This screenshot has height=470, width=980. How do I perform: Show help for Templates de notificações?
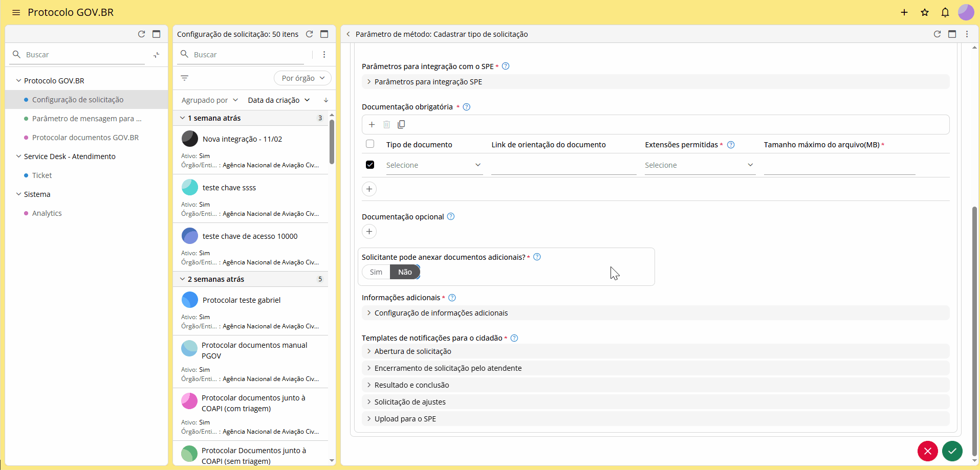515,338
